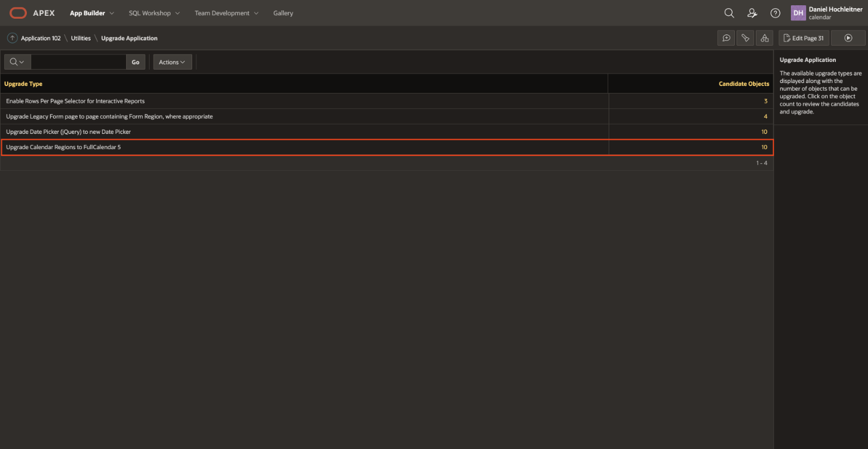Click the 'calendar' workspace name under user

[820, 18]
